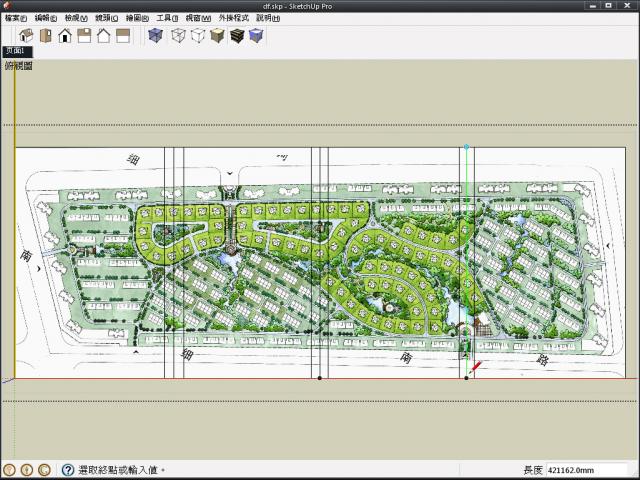Switch to Iso view using first house icon
Viewport: 640px width, 480px height.
pyautogui.click(x=27, y=36)
